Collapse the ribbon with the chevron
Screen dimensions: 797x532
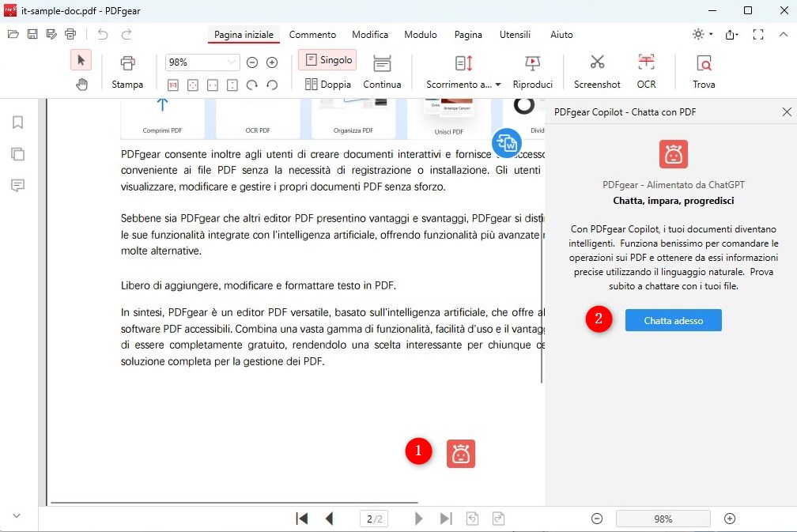tap(784, 35)
